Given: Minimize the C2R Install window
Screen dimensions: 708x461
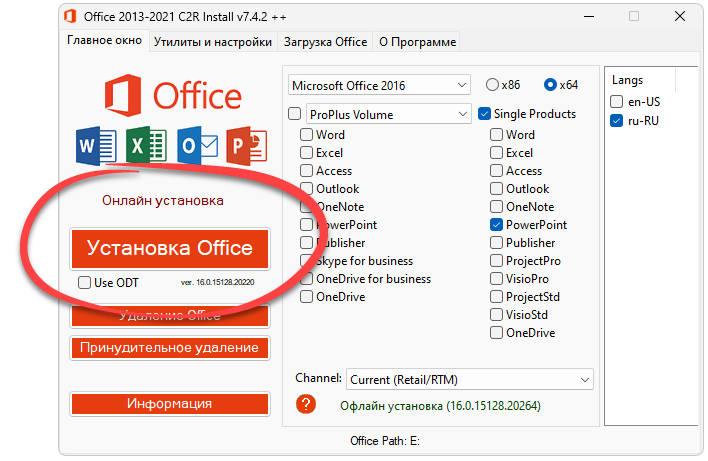Looking at the screenshot, I should click(x=588, y=16).
